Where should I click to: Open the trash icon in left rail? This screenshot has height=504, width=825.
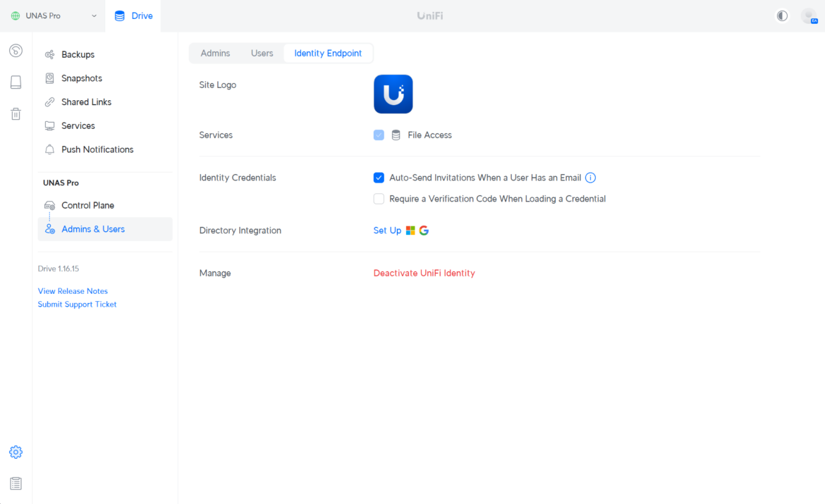[16, 113]
